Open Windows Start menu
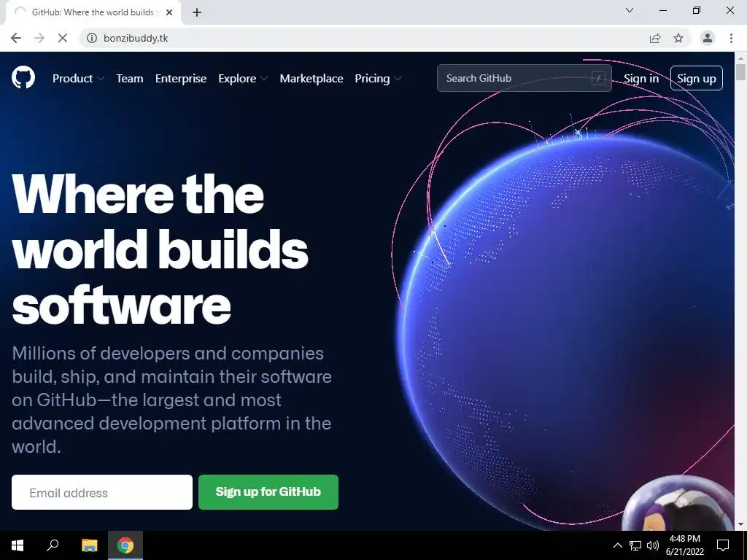Viewport: 747px width, 560px height. point(18,545)
